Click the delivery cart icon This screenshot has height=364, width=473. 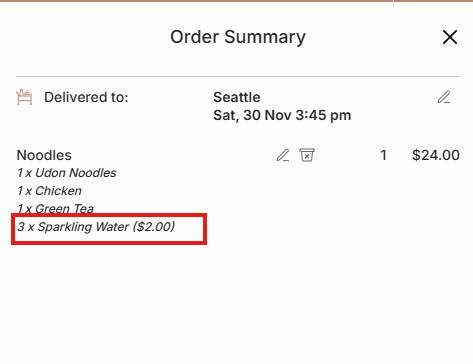(24, 97)
